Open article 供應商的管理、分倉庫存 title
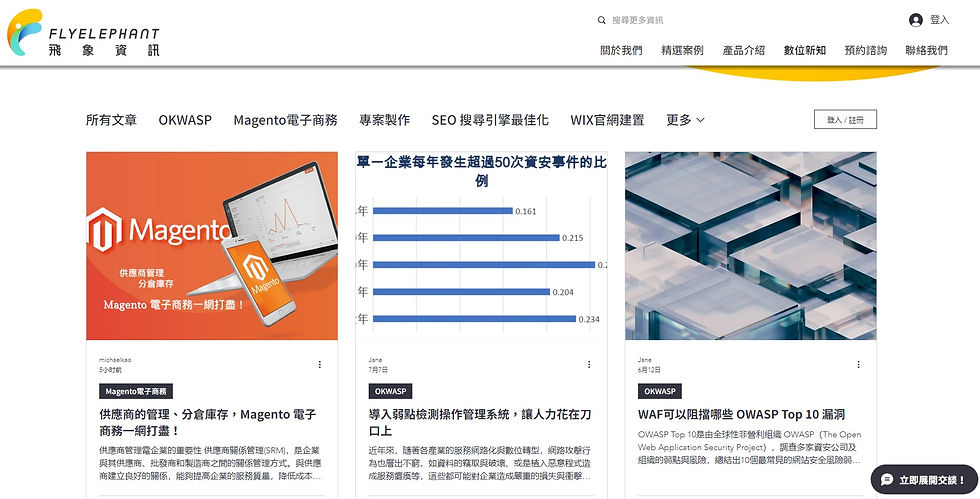Viewport: 980px width, 499px height. tap(208, 422)
